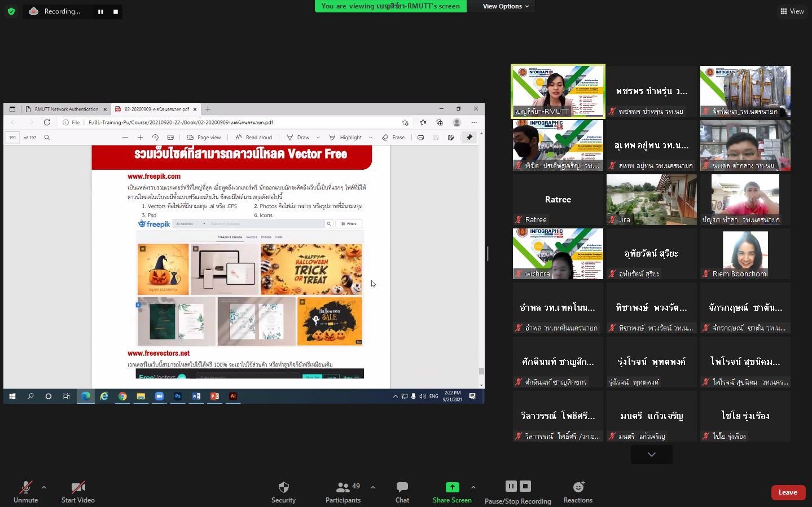Open Page view options

click(204, 138)
